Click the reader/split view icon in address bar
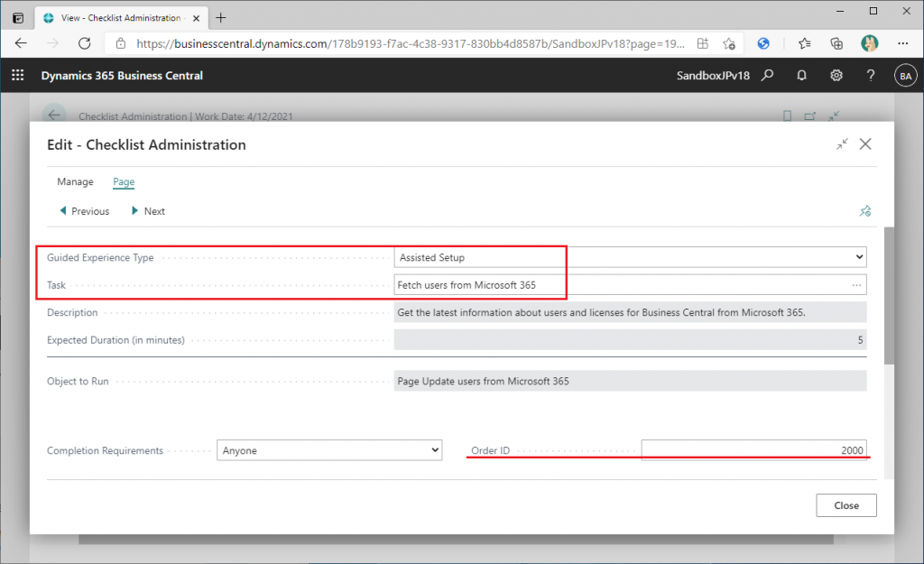Screen dimensions: 924x564 (702, 43)
